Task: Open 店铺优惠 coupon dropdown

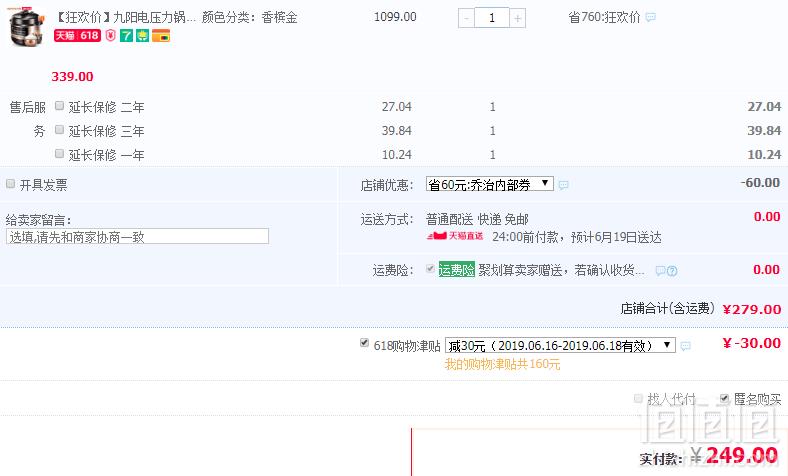Action: click(x=489, y=184)
